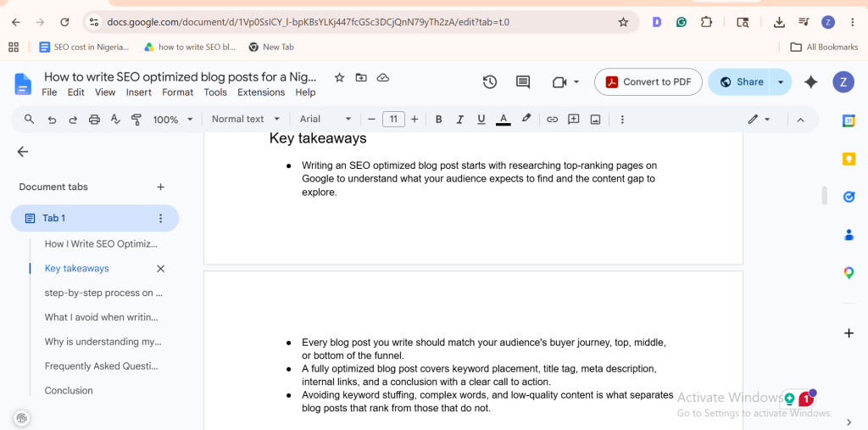868x430 pixels.
Task: Jump to step-by-step process outline heading
Action: tap(103, 293)
